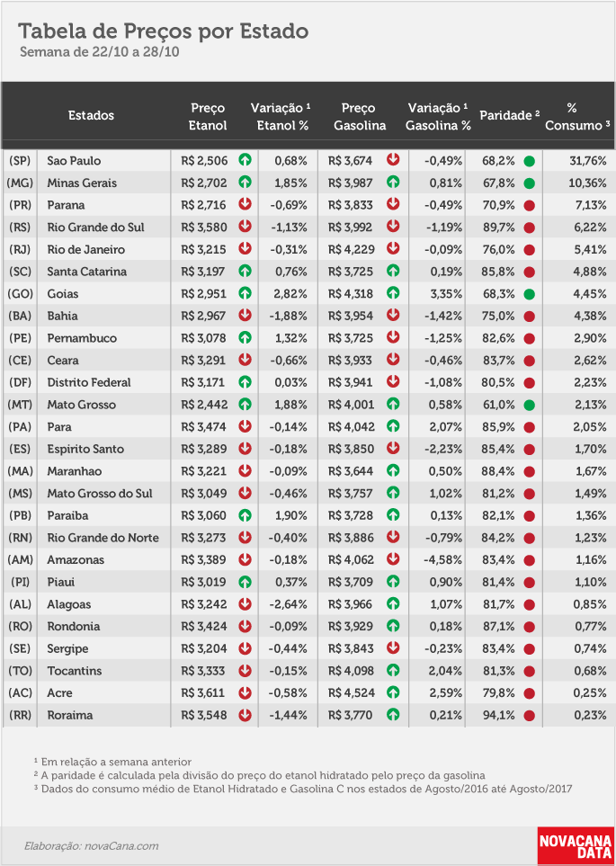Click the red down arrow beside Sao Paulo gasoline price
Screen dimensions: 616x866
(x=393, y=160)
